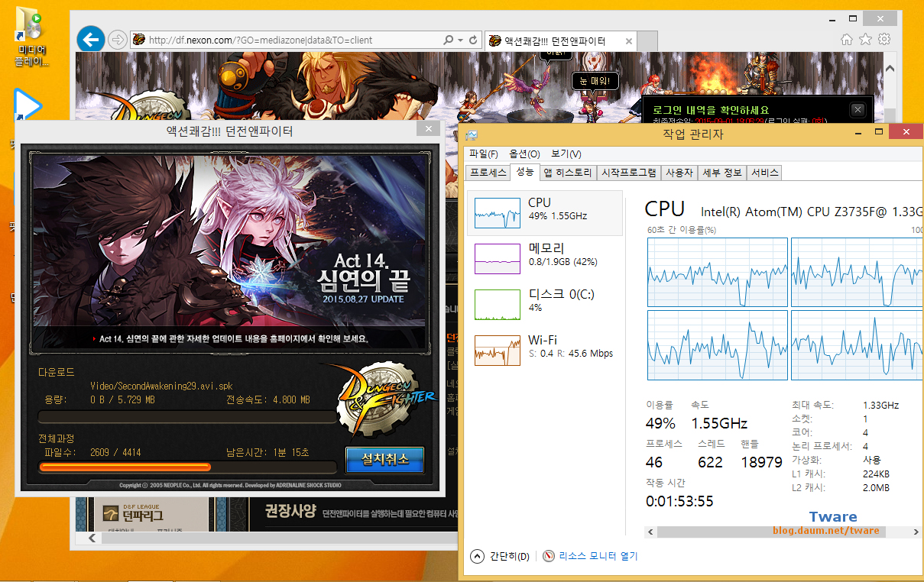Refresh the df.nexon.com page
Image resolution: width=924 pixels, height=582 pixels.
coord(474,40)
